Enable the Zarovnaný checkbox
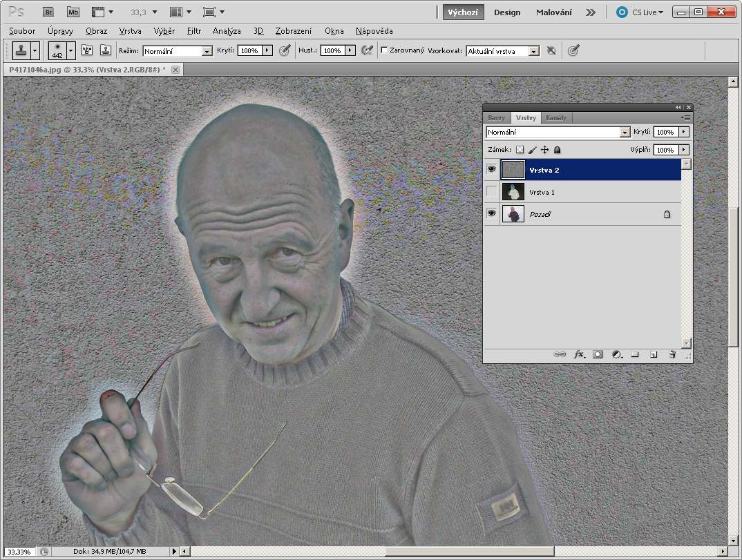742x560 pixels. tap(384, 50)
